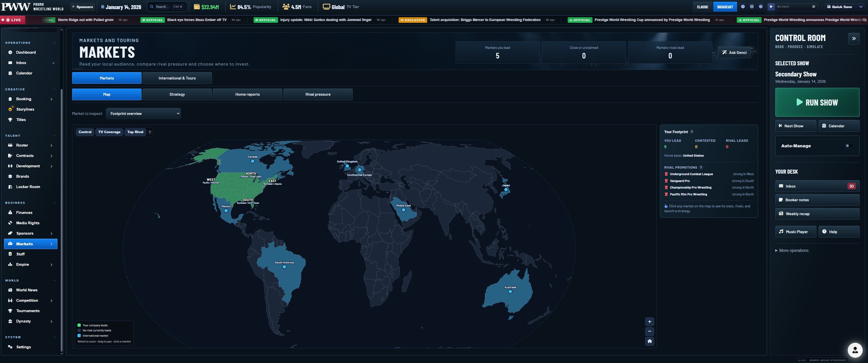Enable the TV Coverage map layer
Image resolution: width=868 pixels, height=363 pixels.
coord(109,132)
